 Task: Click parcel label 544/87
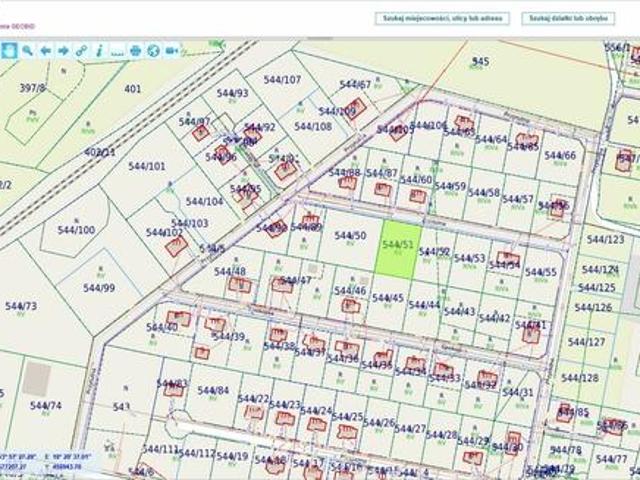tap(382, 173)
